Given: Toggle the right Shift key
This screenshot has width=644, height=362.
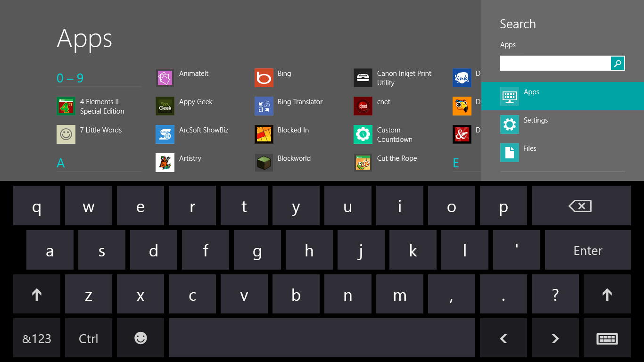Looking at the screenshot, I should 607,294.
